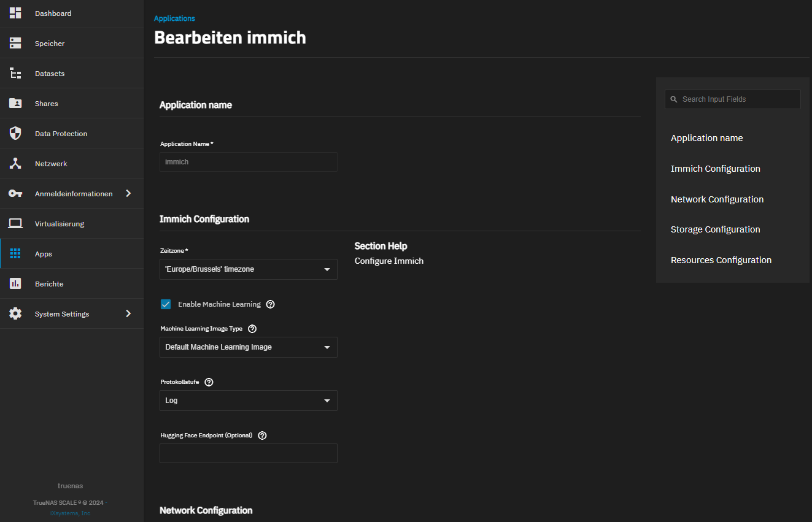Show help for Enable Machine Learning
Screen dimensions: 812x522
click(x=271, y=304)
